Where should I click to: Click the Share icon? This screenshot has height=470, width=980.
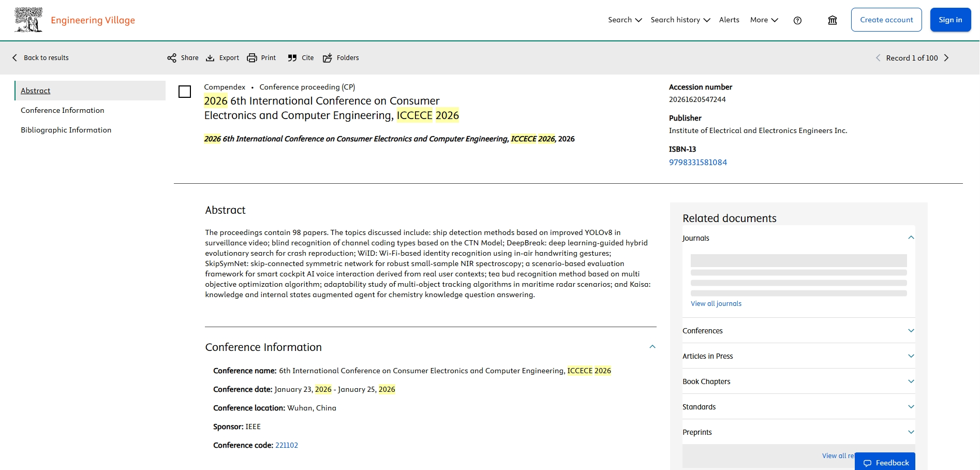click(172, 58)
